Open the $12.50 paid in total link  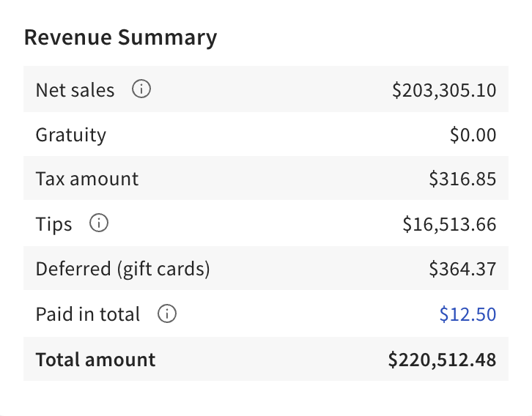(x=468, y=314)
